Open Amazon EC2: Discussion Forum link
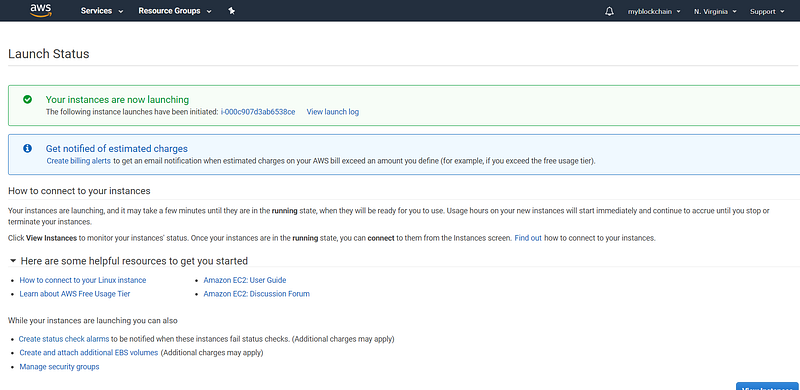 257,294
